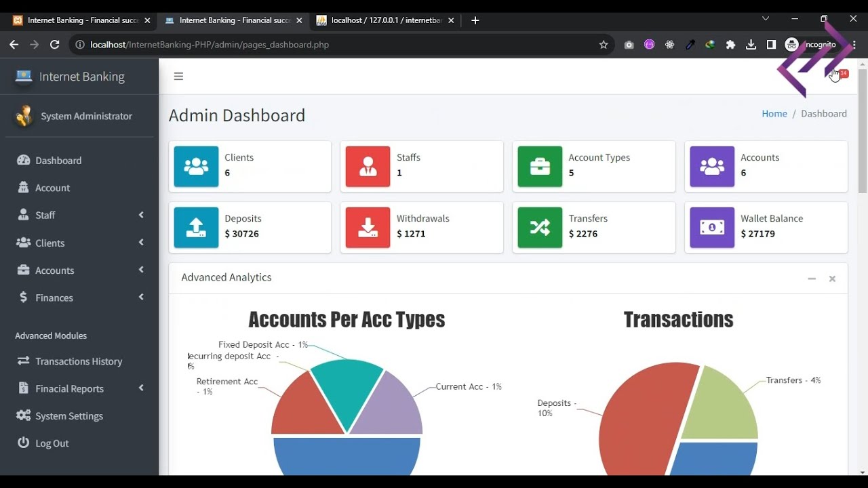Click the Internet Banking brand link

click(x=82, y=77)
